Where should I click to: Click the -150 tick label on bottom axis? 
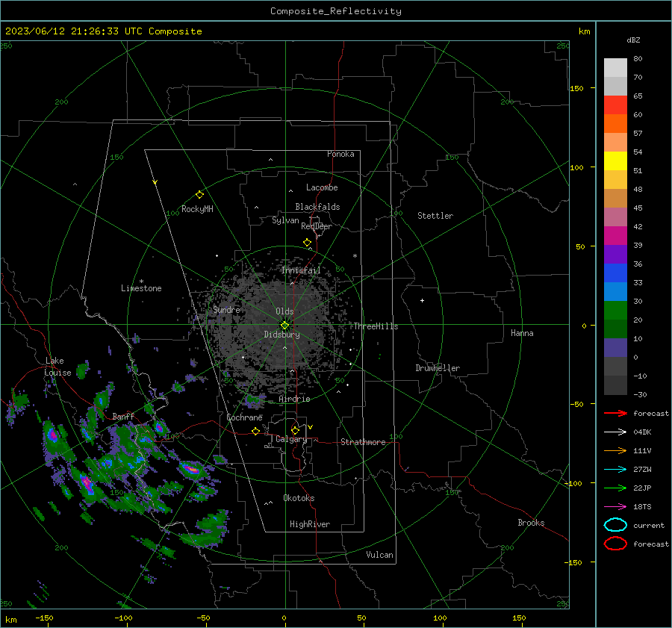[x=44, y=618]
